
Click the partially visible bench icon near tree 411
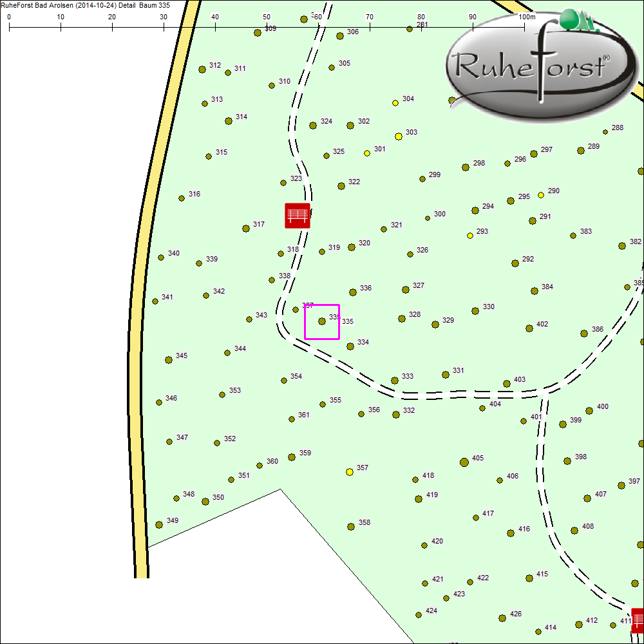point(637,620)
